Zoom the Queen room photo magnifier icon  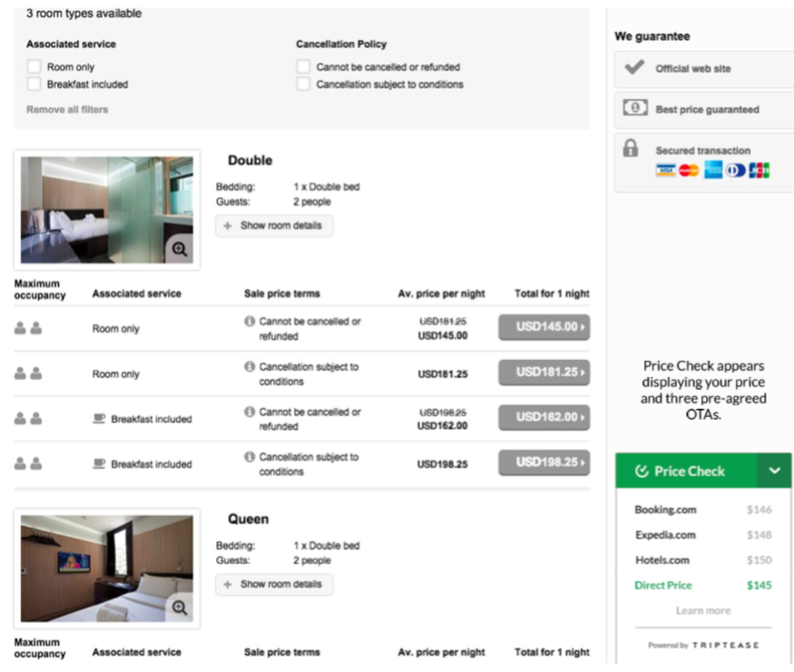[180, 608]
